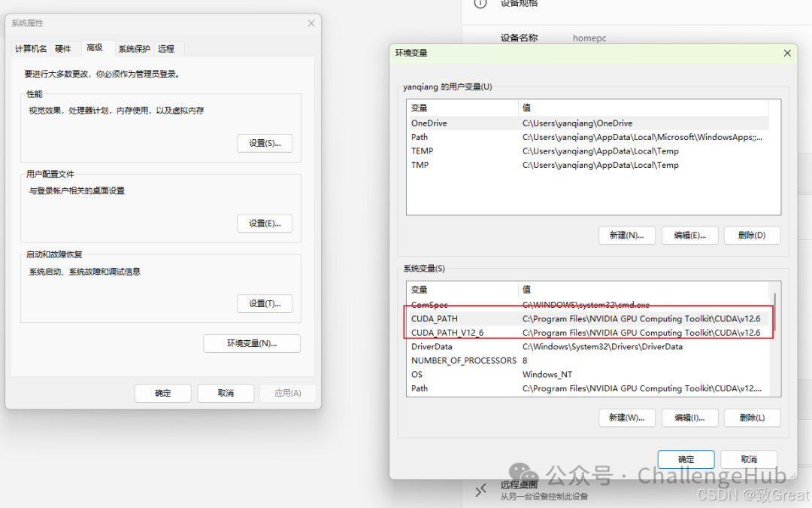
Task: Click the 远程桌面 icon in Settings
Action: pyautogui.click(x=481, y=490)
